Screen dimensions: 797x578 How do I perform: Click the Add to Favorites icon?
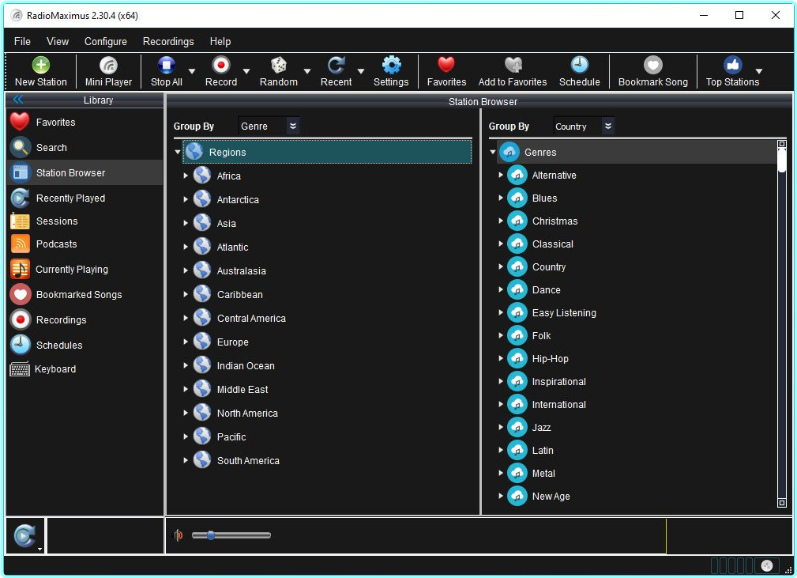(x=512, y=66)
